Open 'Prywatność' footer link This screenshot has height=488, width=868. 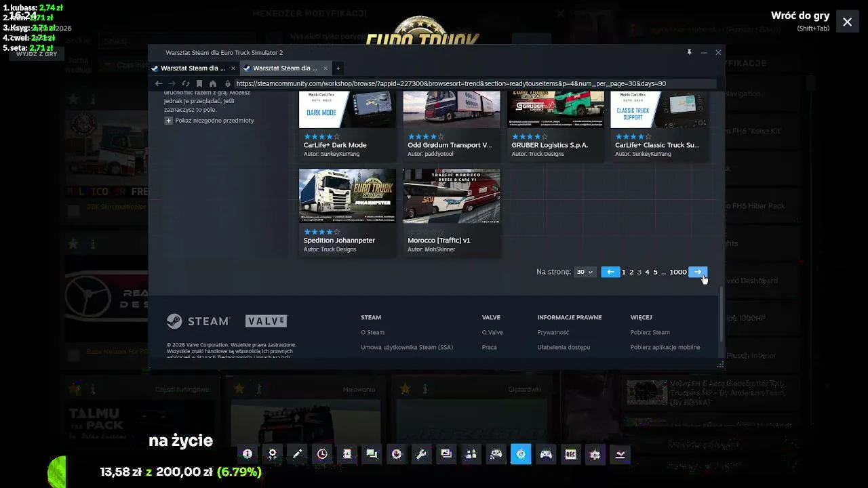553,332
